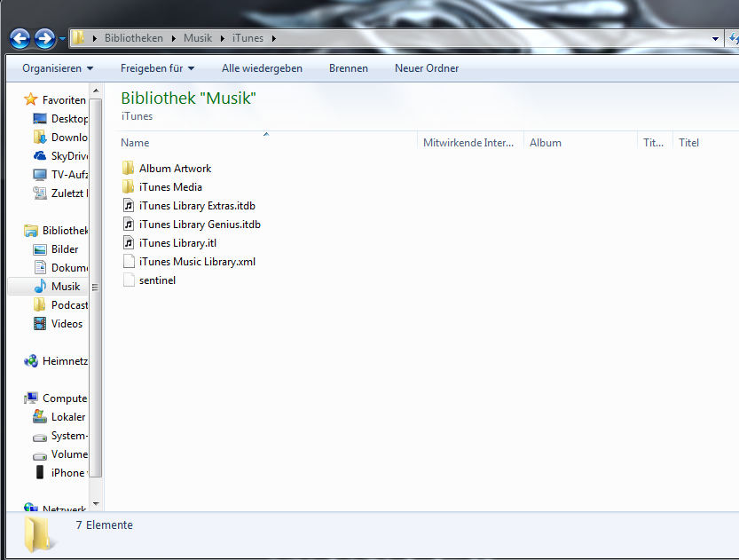739x560 pixels.
Task: Click the iTunes Library Extras.itdb file icon
Action: tap(128, 206)
